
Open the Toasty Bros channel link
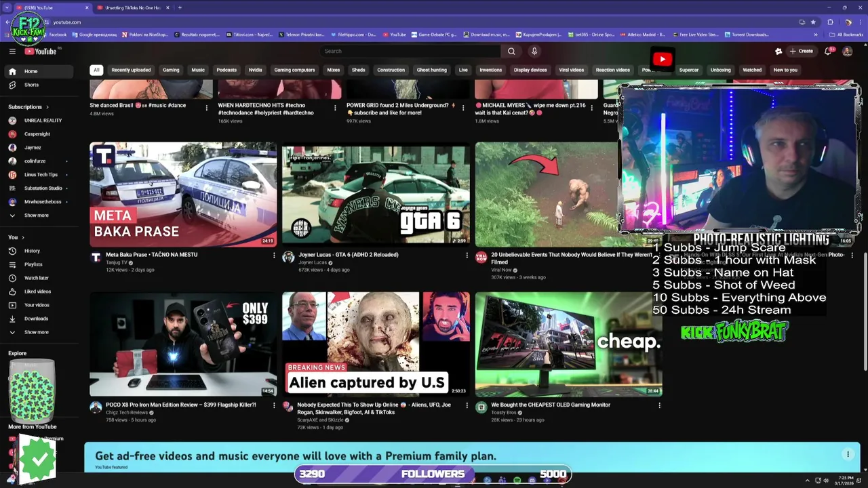pyautogui.click(x=504, y=413)
